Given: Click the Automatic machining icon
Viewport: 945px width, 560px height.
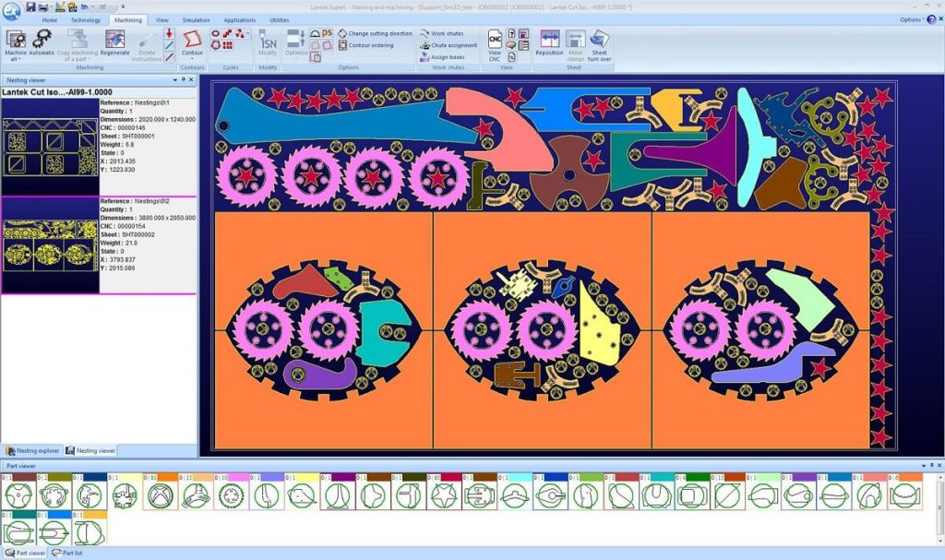Looking at the screenshot, I should coord(42,38).
